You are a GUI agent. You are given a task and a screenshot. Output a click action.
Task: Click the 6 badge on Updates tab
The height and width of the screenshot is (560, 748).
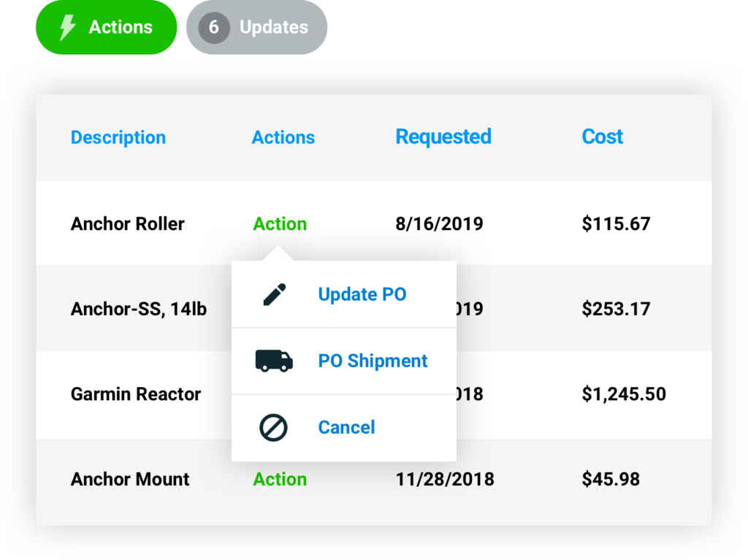(x=214, y=28)
